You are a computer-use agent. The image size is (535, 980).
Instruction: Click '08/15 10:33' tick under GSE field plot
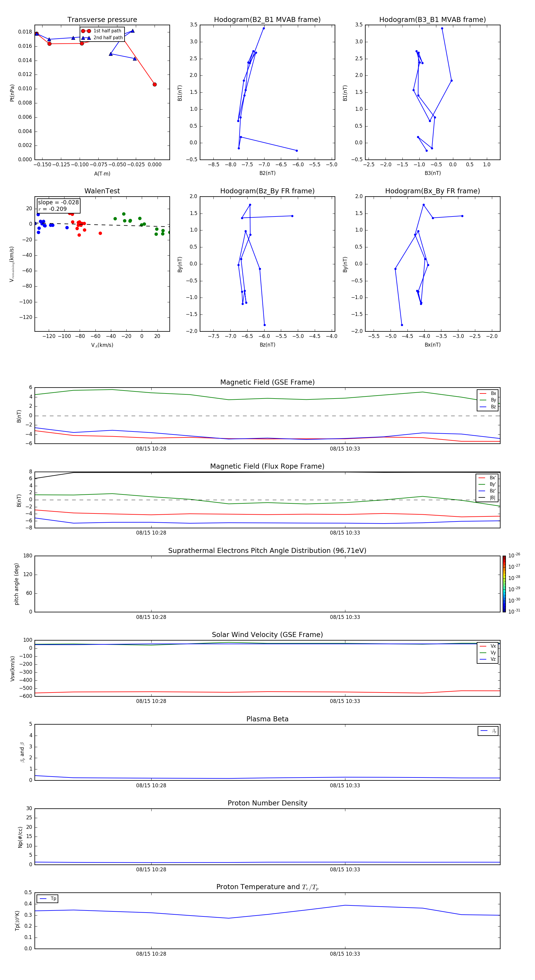tap(345, 448)
